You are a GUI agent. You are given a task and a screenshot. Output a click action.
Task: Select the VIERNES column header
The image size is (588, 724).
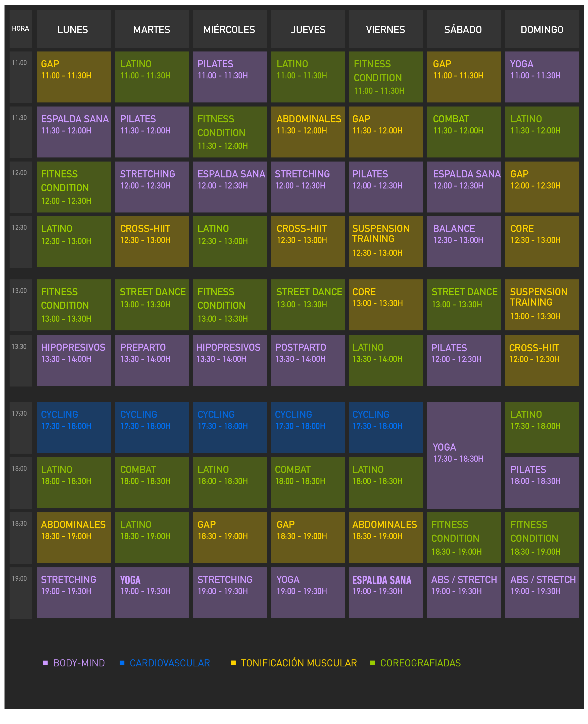(x=386, y=29)
